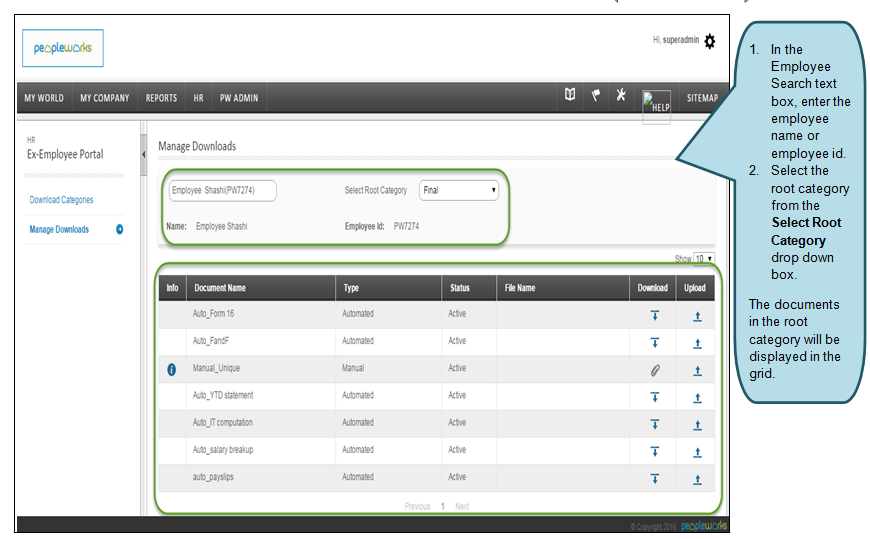Click the settings gear icon beside superadmin

tap(709, 41)
